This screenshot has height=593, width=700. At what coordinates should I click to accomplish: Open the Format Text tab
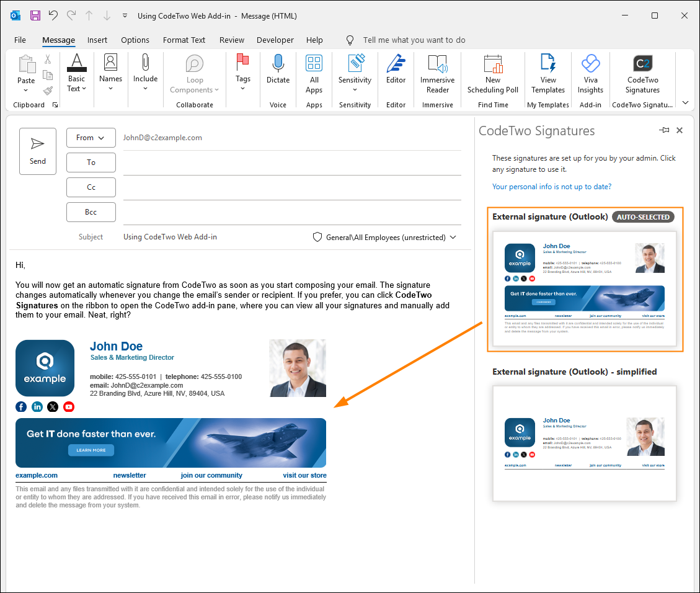point(184,40)
